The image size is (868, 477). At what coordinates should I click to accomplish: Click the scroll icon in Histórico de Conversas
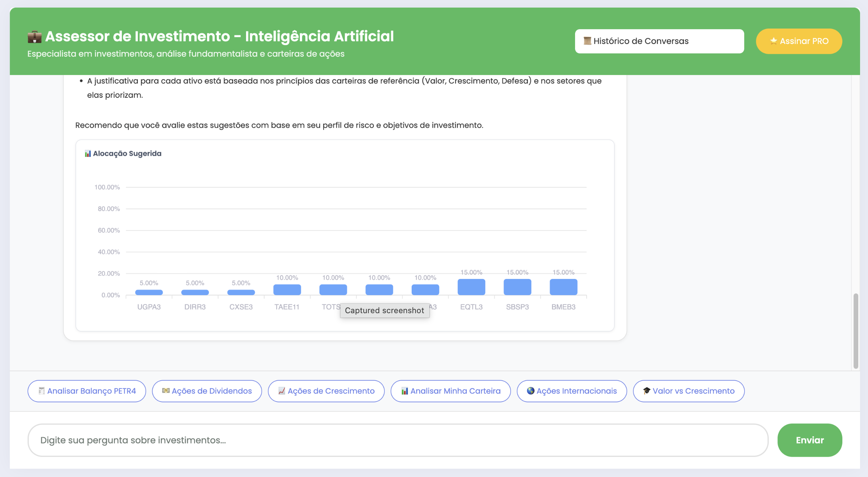587,41
